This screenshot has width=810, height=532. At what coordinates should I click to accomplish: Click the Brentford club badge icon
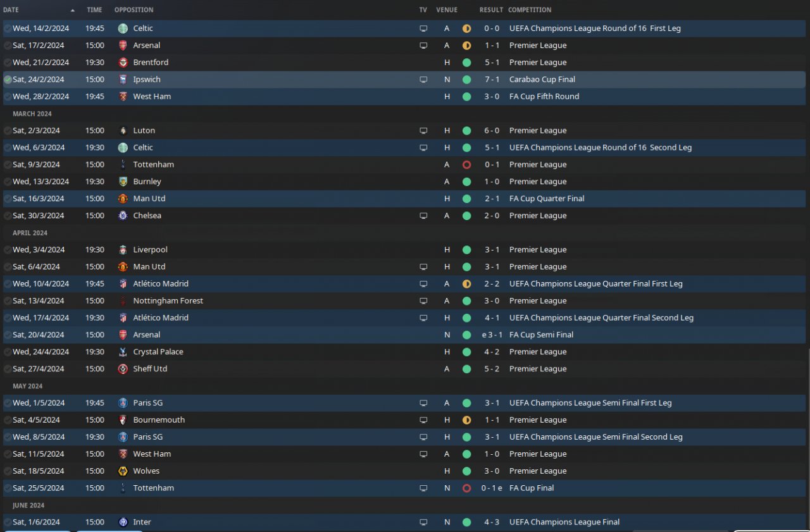(x=123, y=63)
